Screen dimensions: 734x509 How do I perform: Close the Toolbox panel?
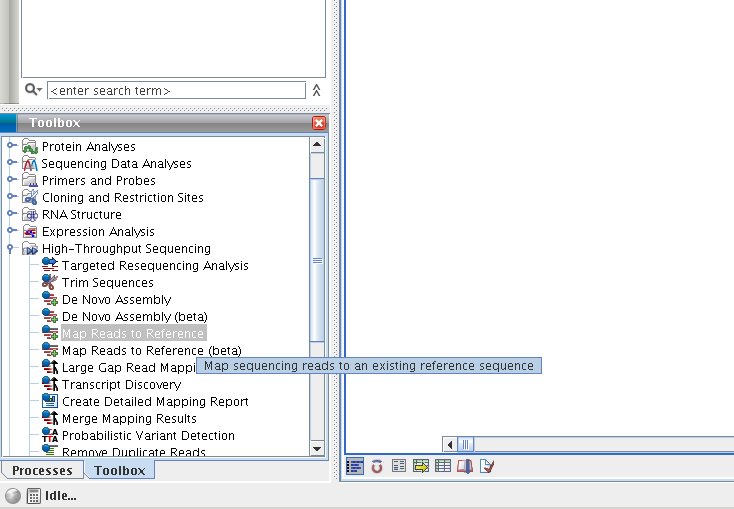pos(319,123)
